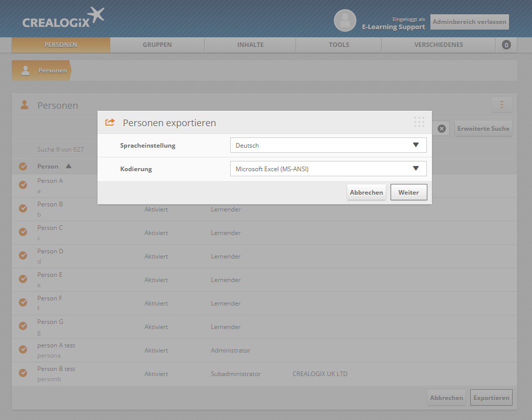
Task: Grab the dialog drag handle grid icon
Action: pos(419,122)
